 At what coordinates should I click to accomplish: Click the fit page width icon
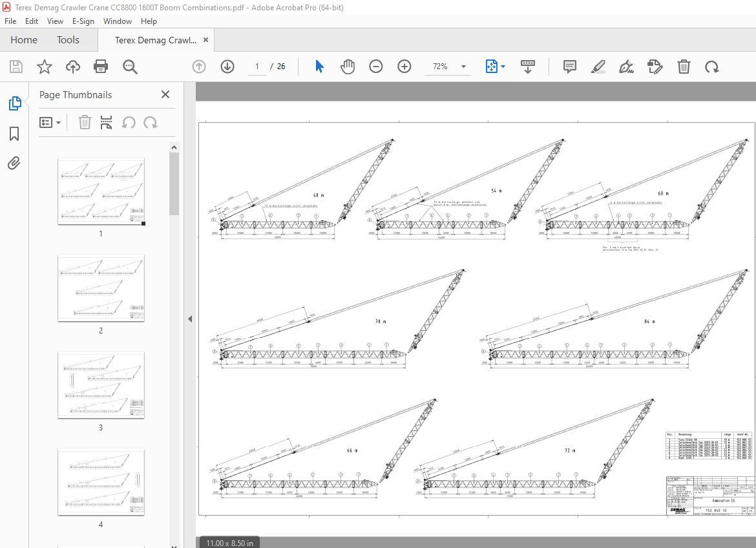(491, 67)
